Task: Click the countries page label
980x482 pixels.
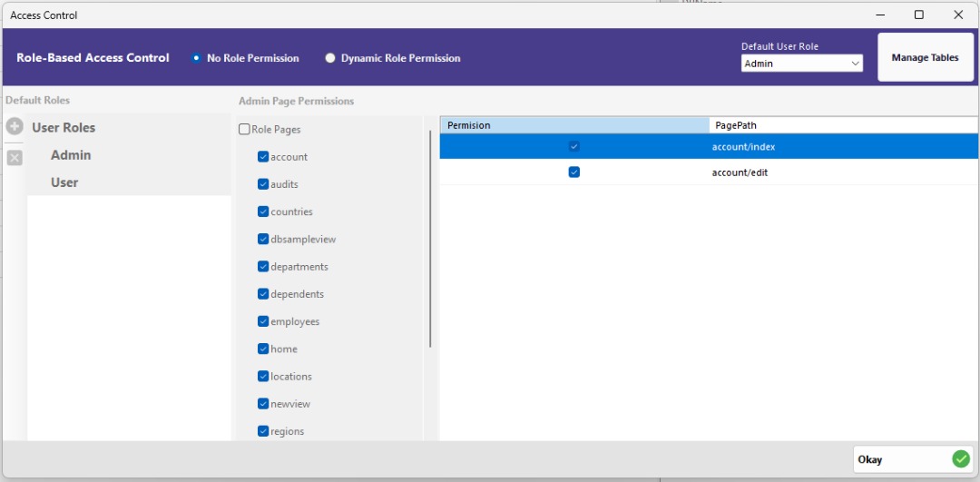Action: click(291, 211)
